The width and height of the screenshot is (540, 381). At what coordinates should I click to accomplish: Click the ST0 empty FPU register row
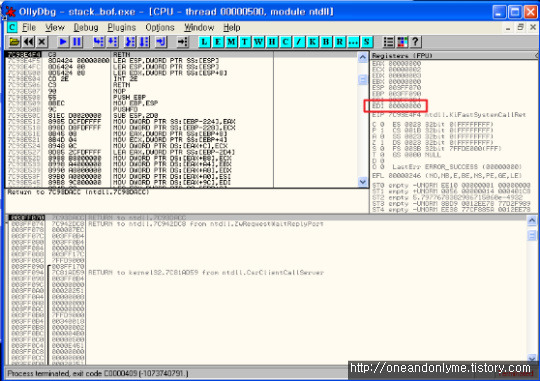pos(451,185)
